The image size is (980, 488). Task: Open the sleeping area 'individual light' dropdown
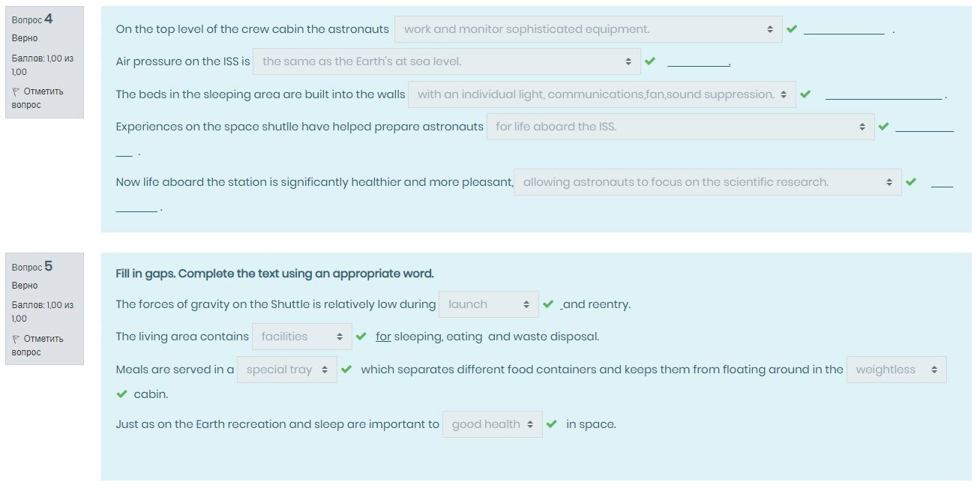coord(601,94)
